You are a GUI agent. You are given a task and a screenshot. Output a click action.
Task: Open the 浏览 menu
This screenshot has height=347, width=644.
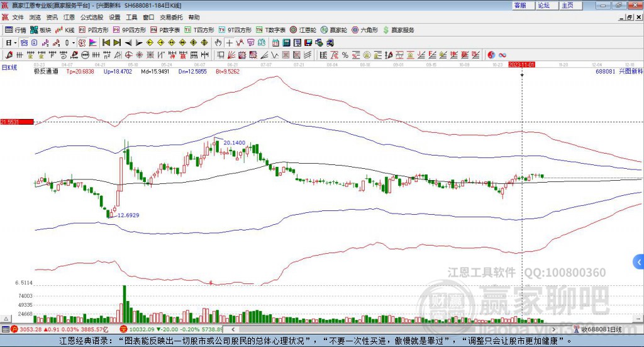(35, 17)
